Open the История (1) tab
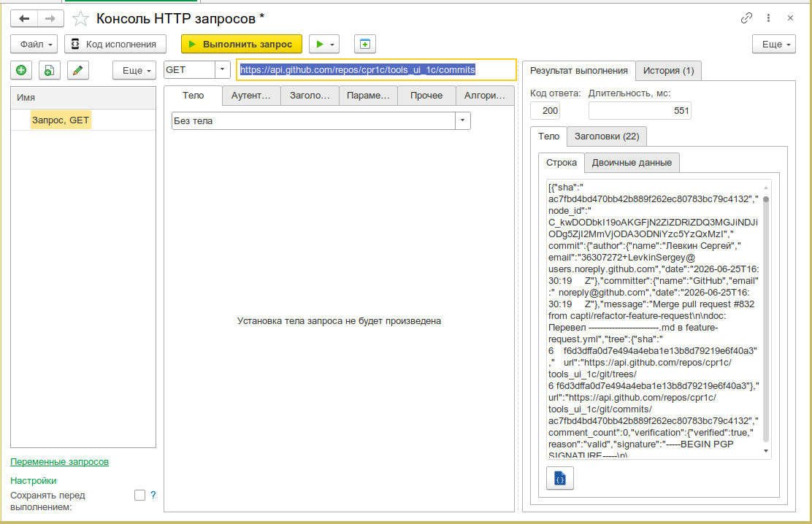The width and height of the screenshot is (812, 524). tap(669, 70)
